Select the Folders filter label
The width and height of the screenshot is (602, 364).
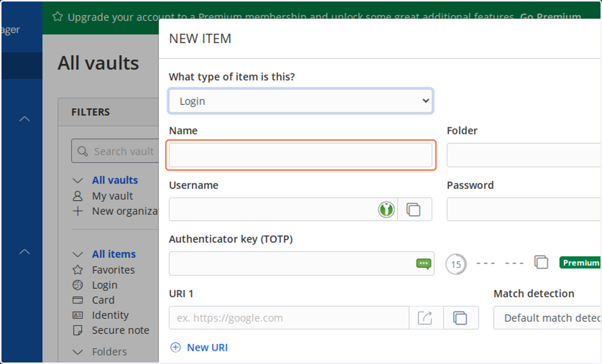coord(109,352)
